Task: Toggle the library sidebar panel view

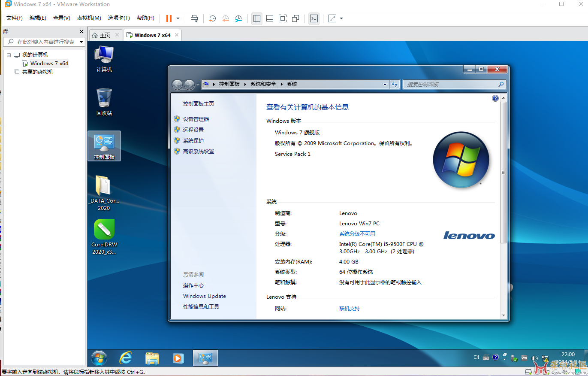Action: [x=257, y=18]
